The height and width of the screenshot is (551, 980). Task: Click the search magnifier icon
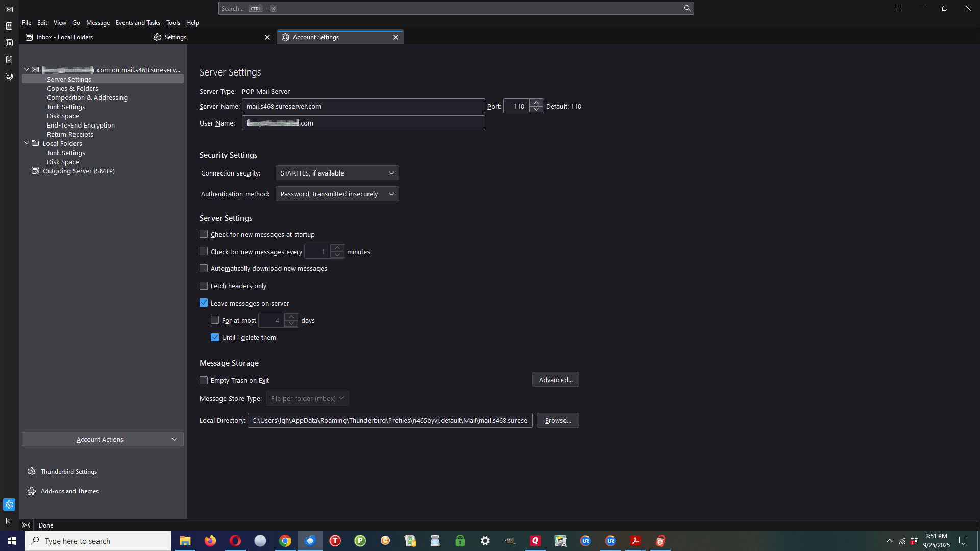coord(687,8)
